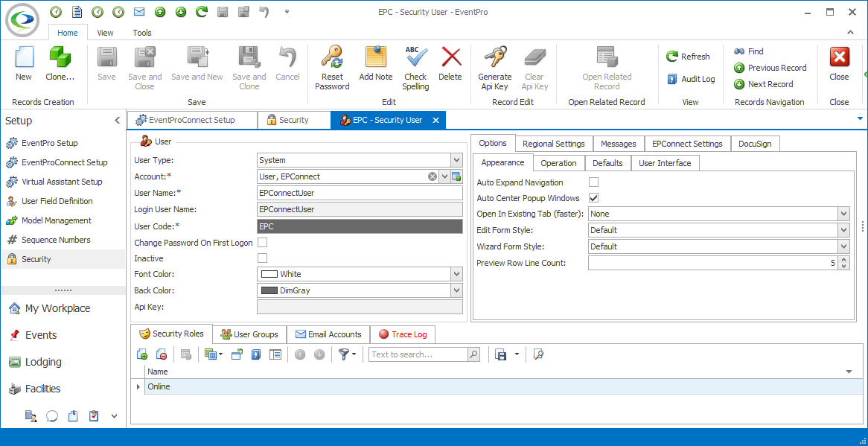Open the Open In Existing Tab dropdown
The image size is (868, 446).
(843, 214)
